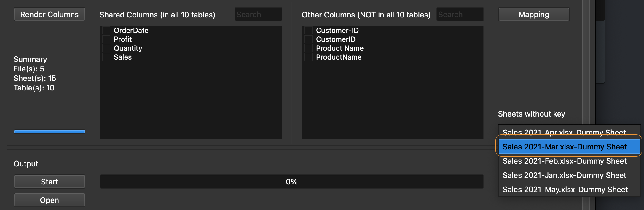Choose Sales 2021-Apr.xlsx-Dummy Sheet from dropdown
Image resolution: width=644 pixels, height=210 pixels.
(564, 132)
